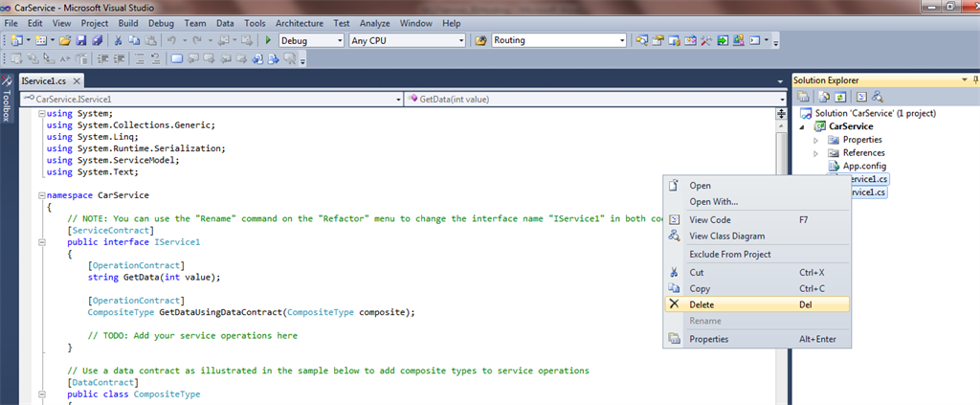980x405 pixels.
Task: Choose Properties in the context menu
Action: (756, 339)
